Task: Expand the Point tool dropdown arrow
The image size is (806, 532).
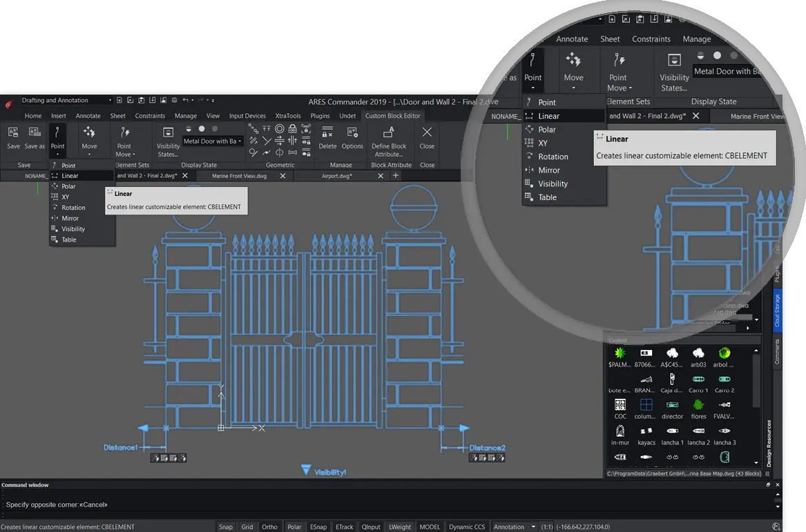Action: coord(57,155)
